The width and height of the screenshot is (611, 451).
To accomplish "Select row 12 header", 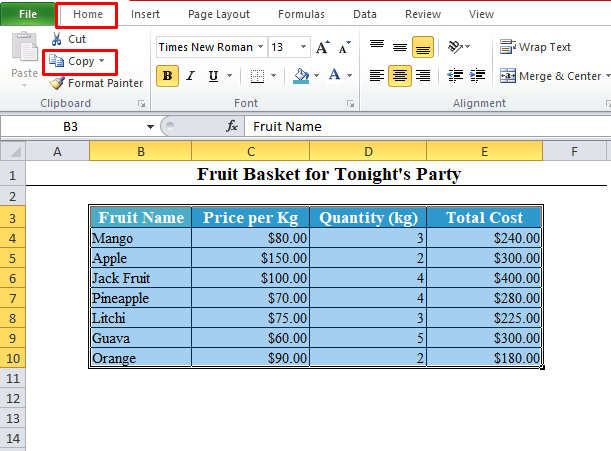I will [x=13, y=398].
